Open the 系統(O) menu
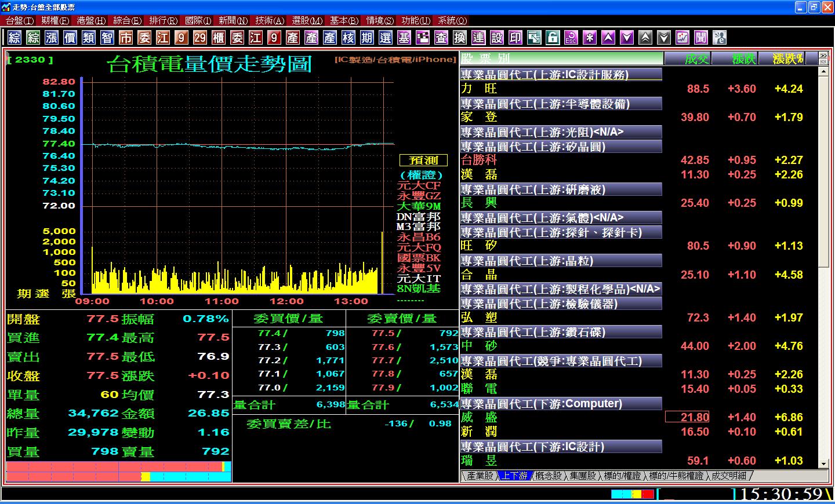 [452, 20]
